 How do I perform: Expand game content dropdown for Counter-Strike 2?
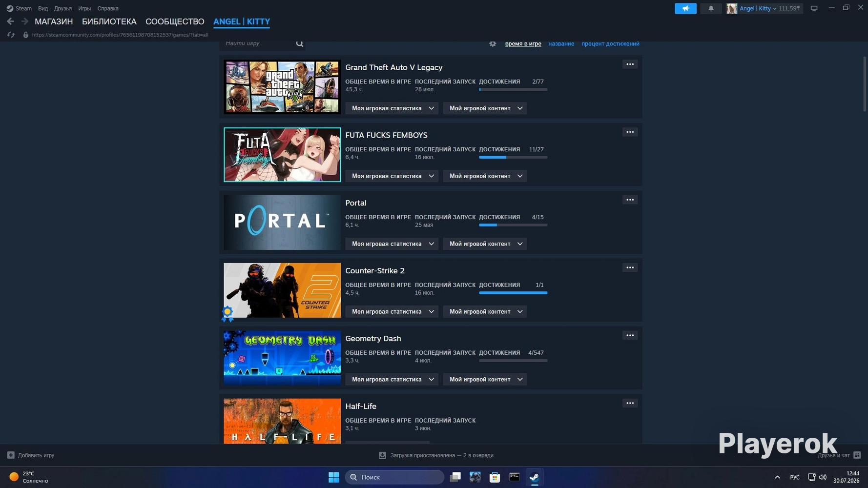tap(485, 312)
